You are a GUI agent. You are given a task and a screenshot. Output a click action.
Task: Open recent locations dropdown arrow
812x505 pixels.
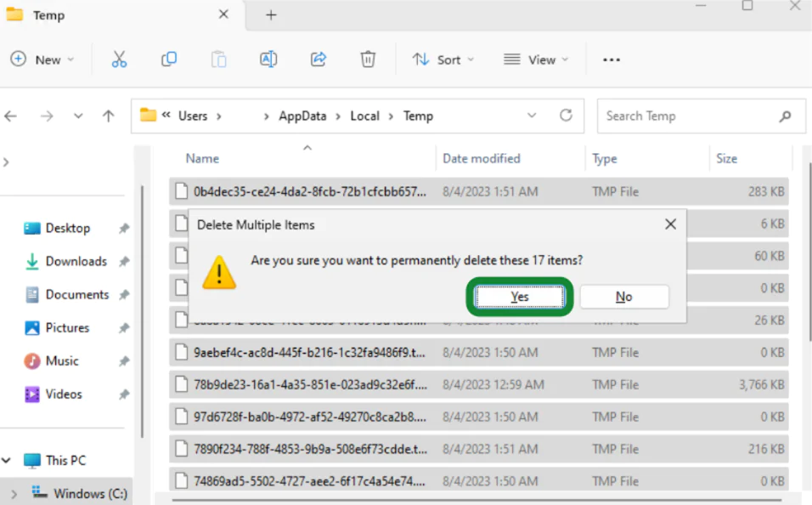(78, 116)
